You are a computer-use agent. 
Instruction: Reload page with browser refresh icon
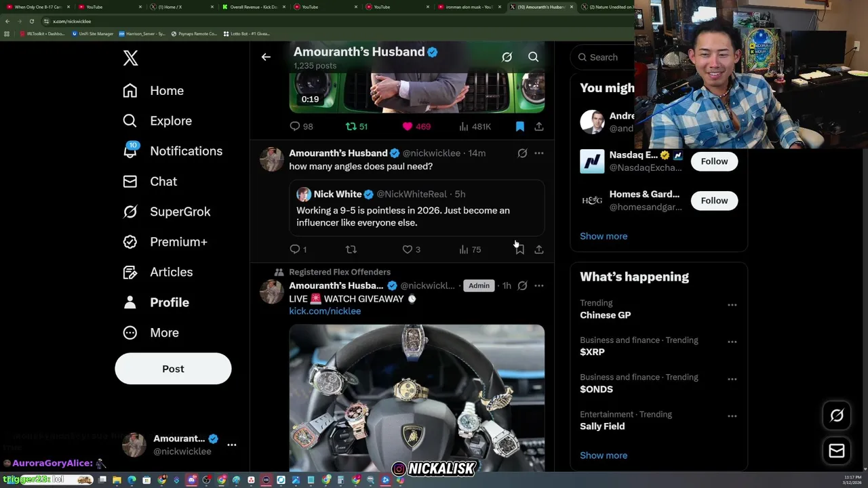click(x=31, y=21)
